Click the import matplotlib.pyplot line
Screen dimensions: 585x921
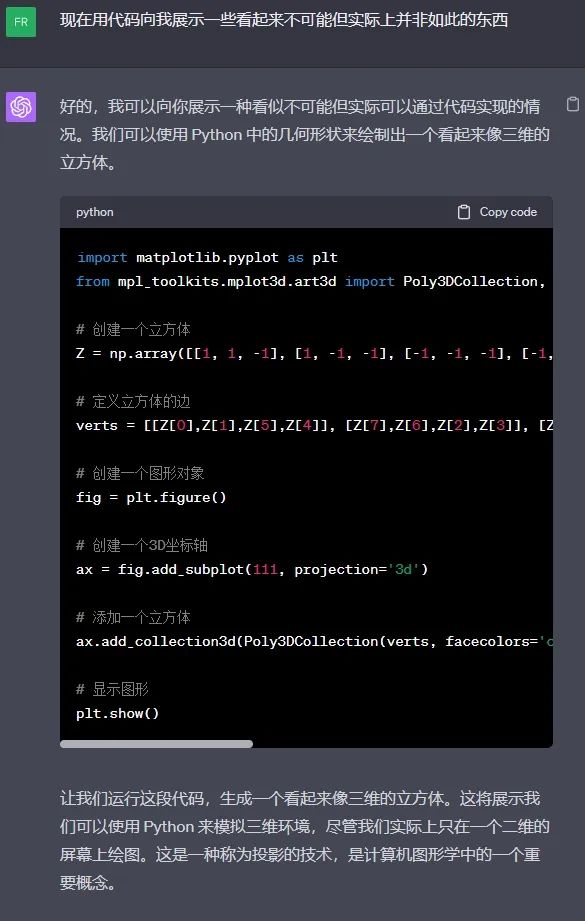(x=207, y=257)
